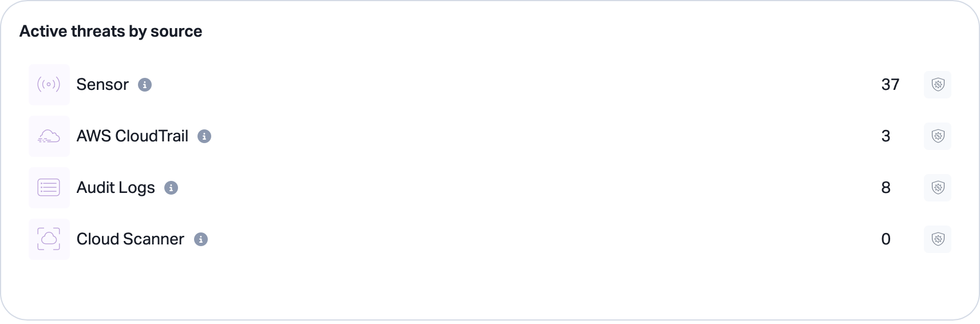This screenshot has width=980, height=324.
Task: Click the shield button in the Sensor row
Action: tap(938, 85)
